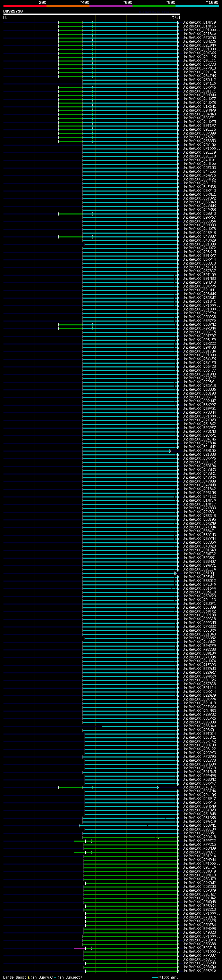
Task: Click hit label UniRef100_Q84ZN6
Action: pyautogui.click(x=199, y=76)
